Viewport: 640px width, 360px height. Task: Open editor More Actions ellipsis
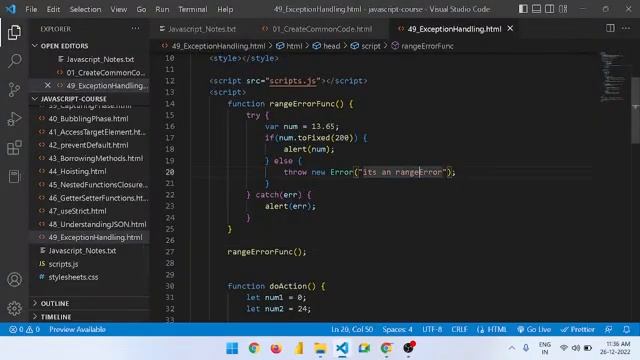[626, 28]
